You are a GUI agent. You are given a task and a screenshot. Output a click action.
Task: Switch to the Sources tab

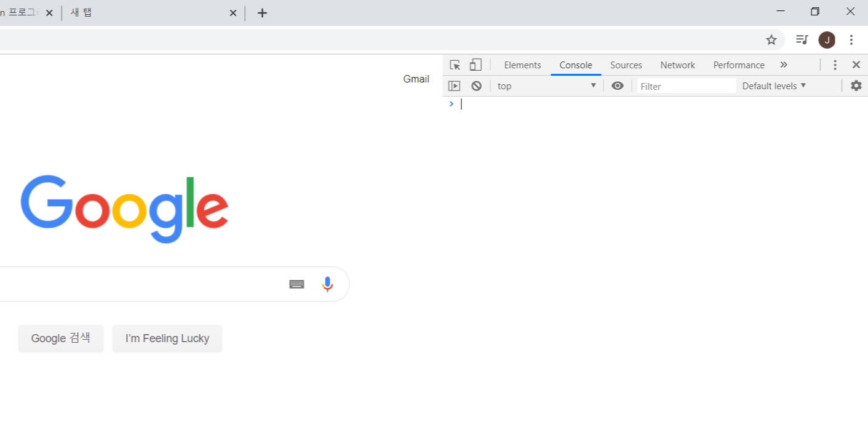point(626,65)
